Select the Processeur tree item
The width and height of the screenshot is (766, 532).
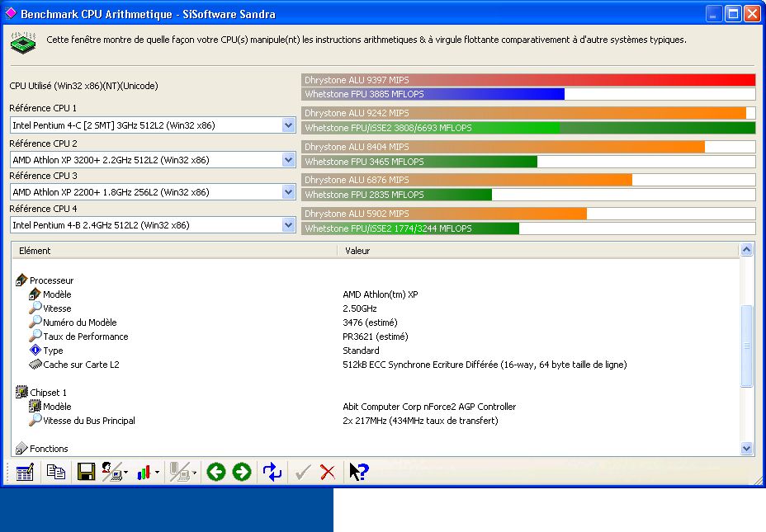[x=51, y=280]
